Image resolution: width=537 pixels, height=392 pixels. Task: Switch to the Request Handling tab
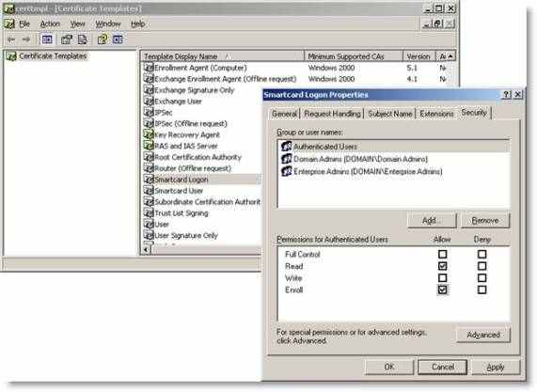pos(332,114)
